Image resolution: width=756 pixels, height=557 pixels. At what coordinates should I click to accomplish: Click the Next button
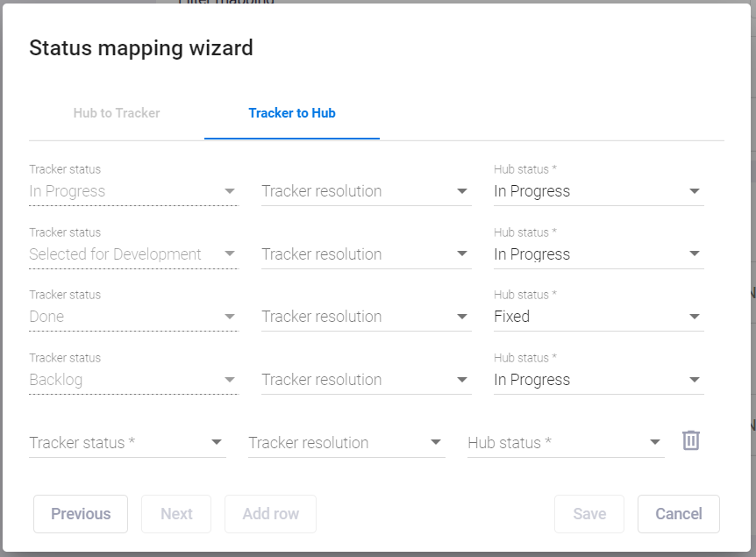176,514
